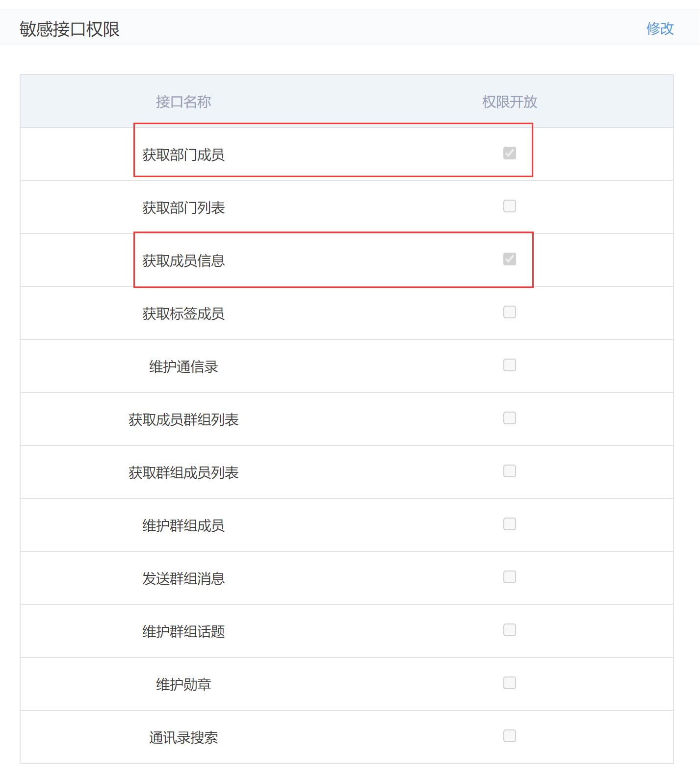
Task: Enable the 获取部门列表 permission checkbox
Action: 509,207
